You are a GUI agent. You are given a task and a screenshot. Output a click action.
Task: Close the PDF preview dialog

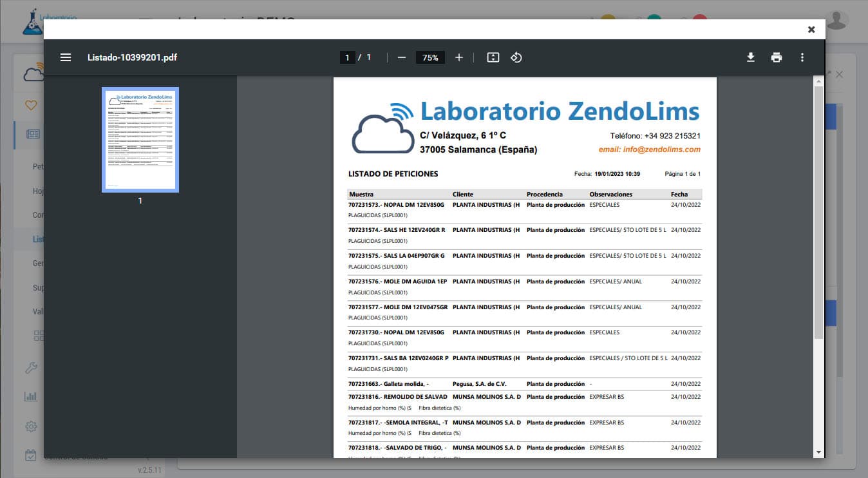coord(811,30)
